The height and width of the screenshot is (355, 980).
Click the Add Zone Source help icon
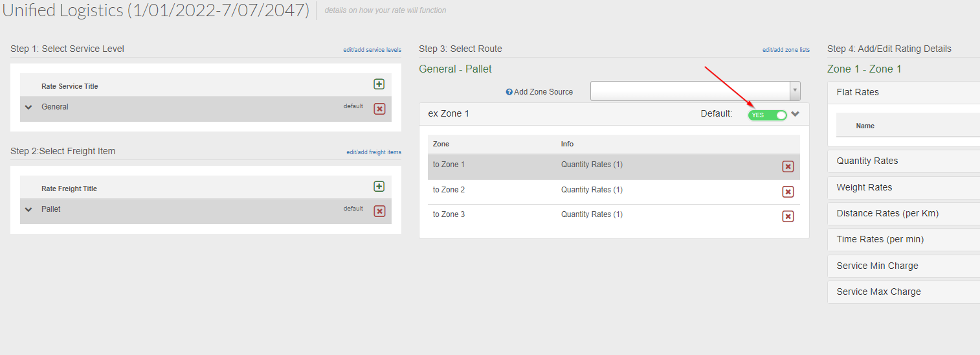point(509,92)
